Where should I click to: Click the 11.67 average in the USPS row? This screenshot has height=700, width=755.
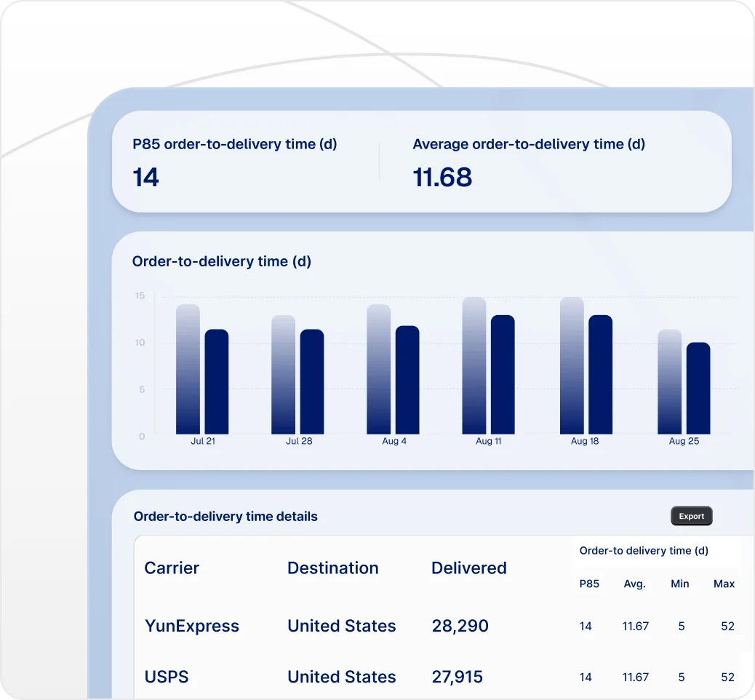point(636,677)
